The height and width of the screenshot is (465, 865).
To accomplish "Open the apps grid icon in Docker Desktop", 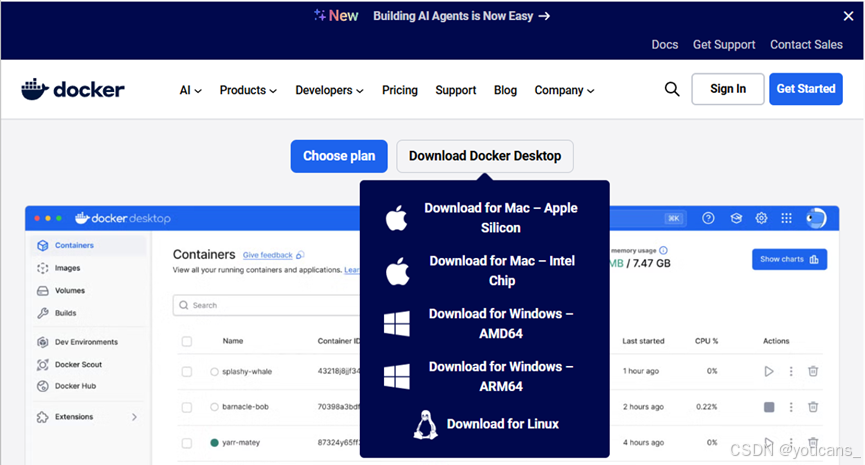I will [787, 218].
